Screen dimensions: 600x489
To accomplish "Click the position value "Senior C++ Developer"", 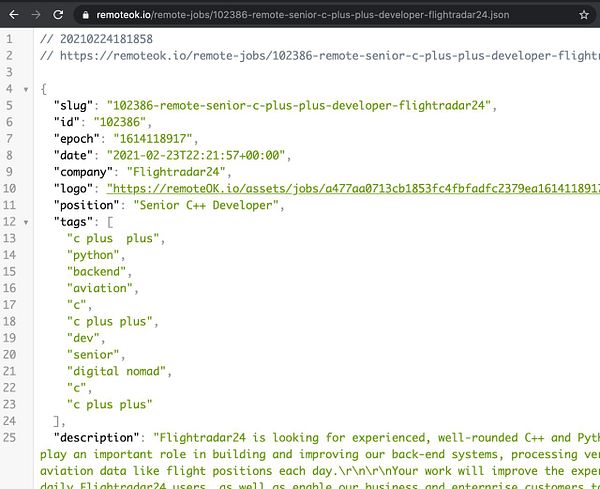I will point(206,205).
